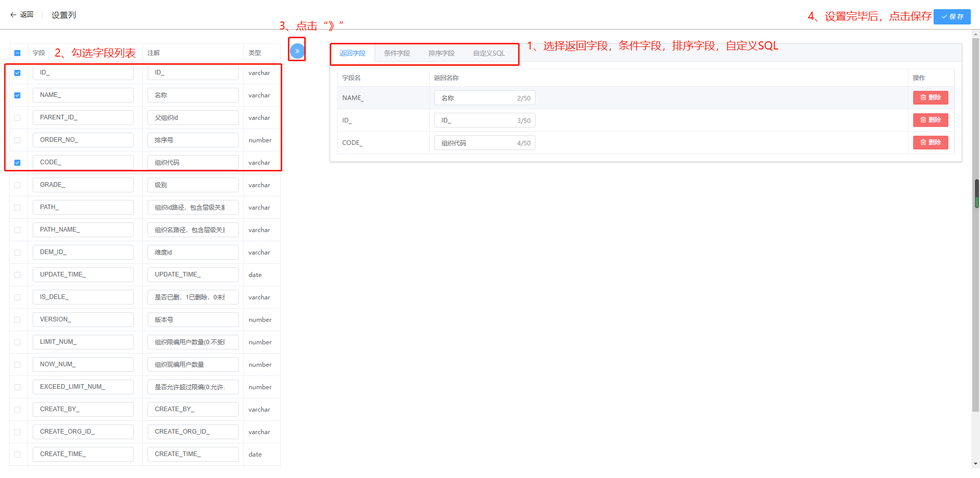Click the back arrow 返回 button
Image resolution: width=980 pixels, height=478 pixels.
coord(22,15)
